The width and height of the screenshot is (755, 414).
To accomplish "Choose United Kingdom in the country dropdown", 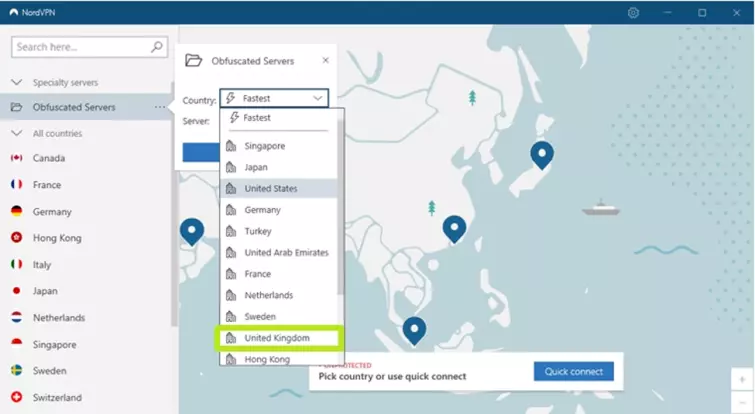I will pyautogui.click(x=278, y=338).
